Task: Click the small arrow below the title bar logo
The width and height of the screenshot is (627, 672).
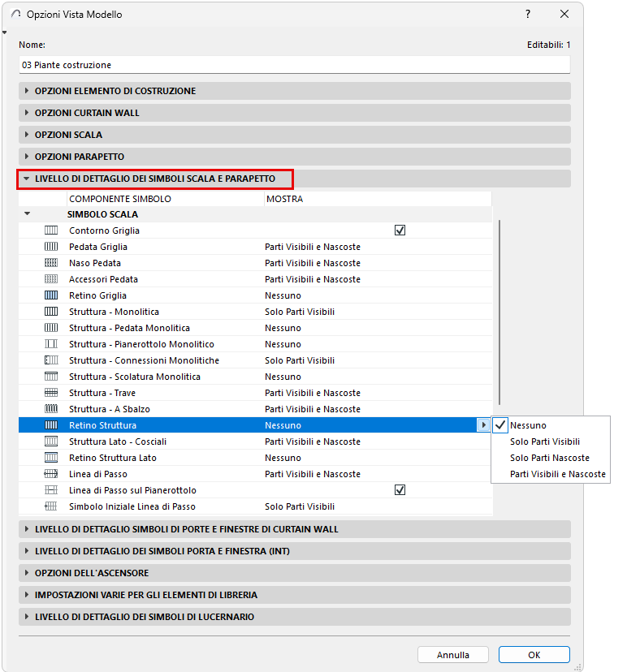Action: [x=4, y=32]
